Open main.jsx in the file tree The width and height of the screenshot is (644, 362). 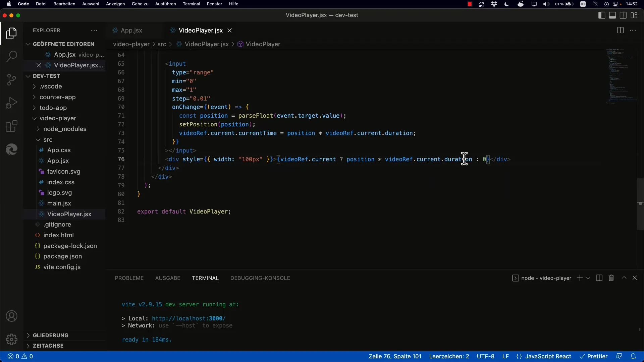[59, 203]
